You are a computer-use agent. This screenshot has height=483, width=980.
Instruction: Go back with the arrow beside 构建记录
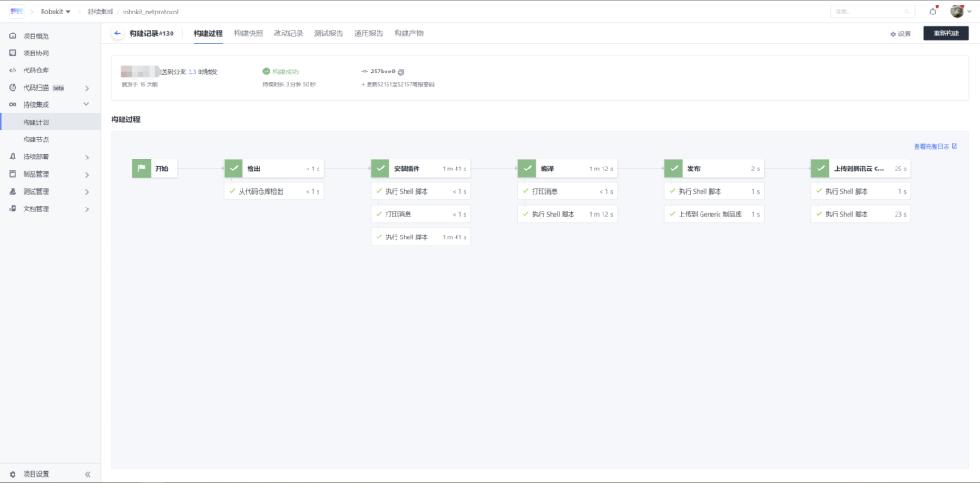pyautogui.click(x=118, y=33)
